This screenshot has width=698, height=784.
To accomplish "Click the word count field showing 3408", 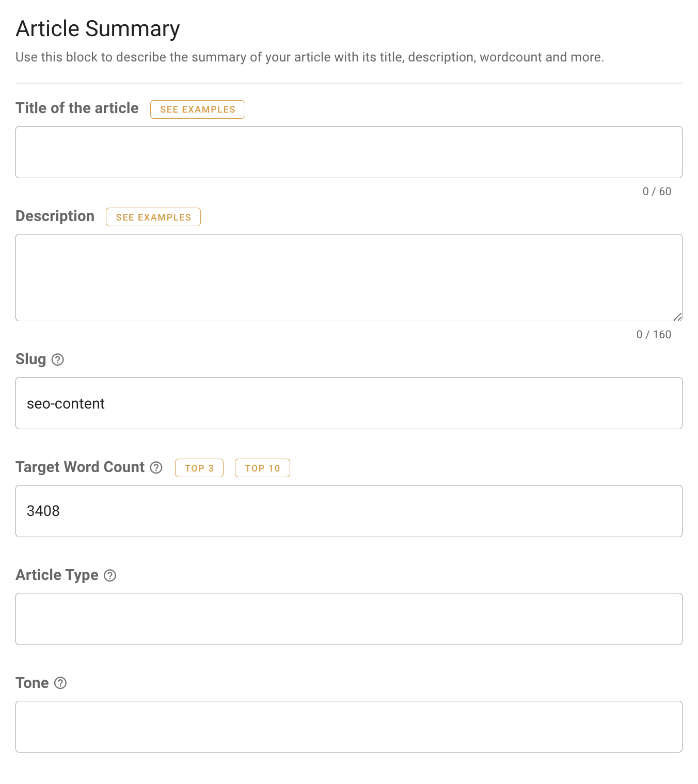I will tap(348, 511).
